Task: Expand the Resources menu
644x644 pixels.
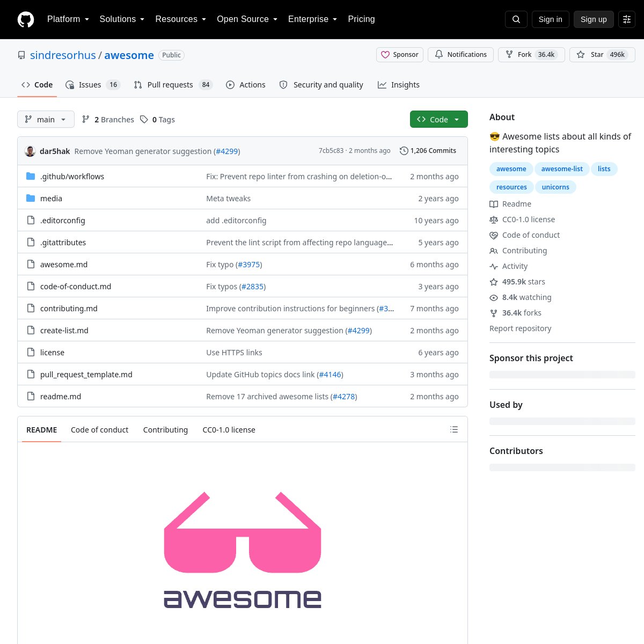Action: tap(180, 19)
